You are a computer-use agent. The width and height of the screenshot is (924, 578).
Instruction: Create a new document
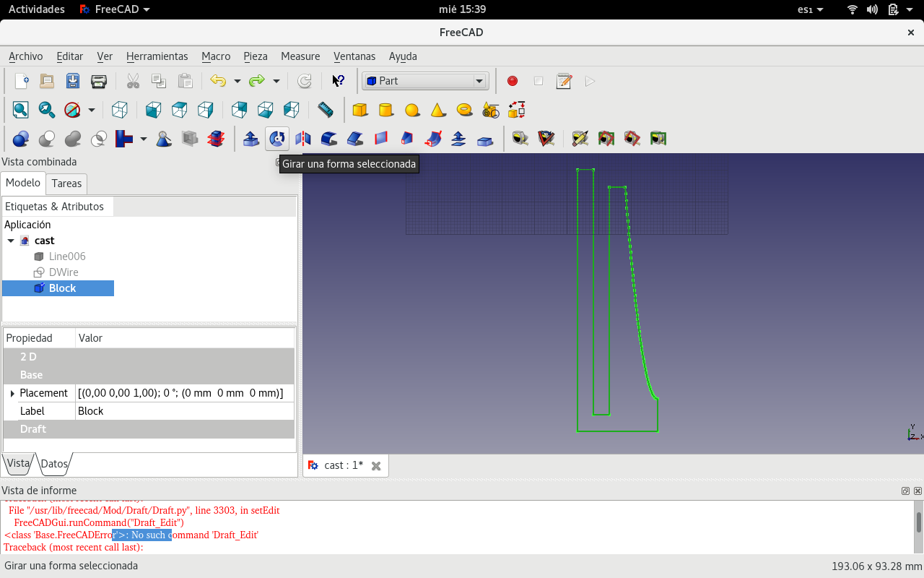coord(21,81)
